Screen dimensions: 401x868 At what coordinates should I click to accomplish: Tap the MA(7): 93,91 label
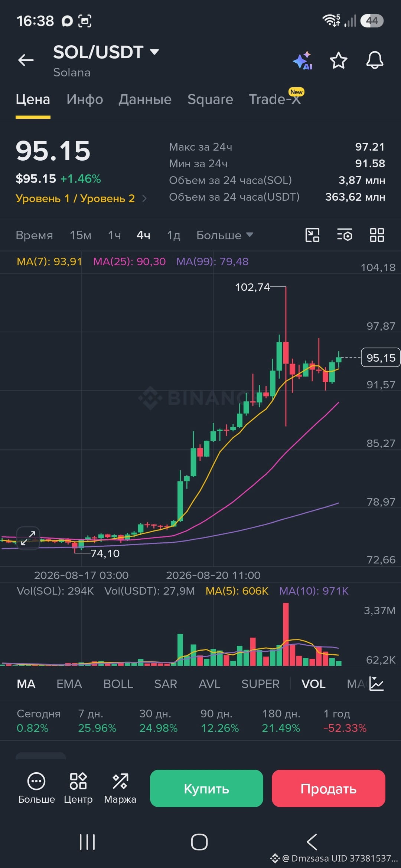pos(49,262)
